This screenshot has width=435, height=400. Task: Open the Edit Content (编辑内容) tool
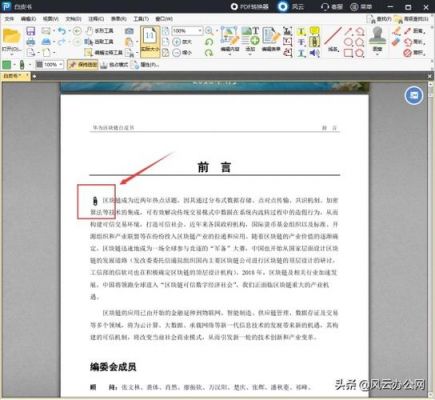coord(230,39)
